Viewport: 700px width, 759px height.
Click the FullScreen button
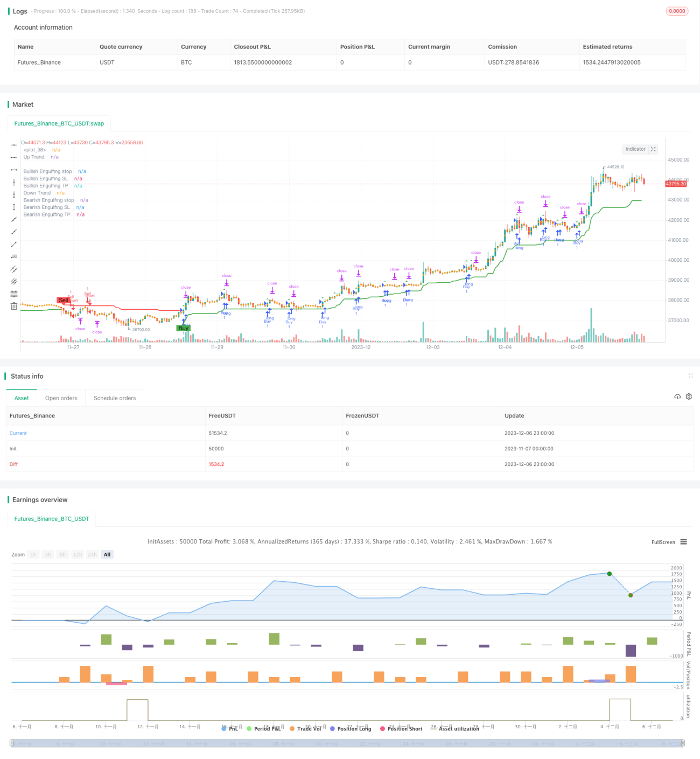coord(663,542)
